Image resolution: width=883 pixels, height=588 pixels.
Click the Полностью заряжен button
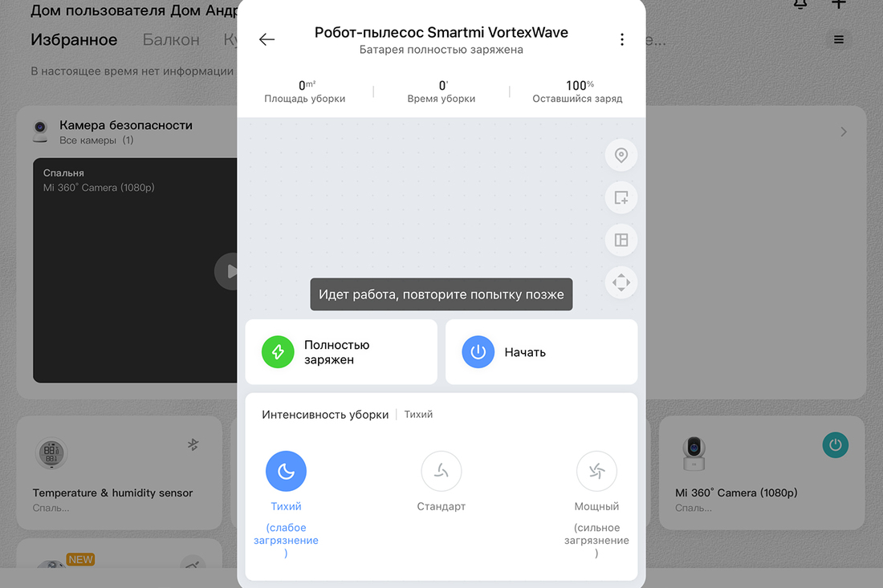[341, 351]
